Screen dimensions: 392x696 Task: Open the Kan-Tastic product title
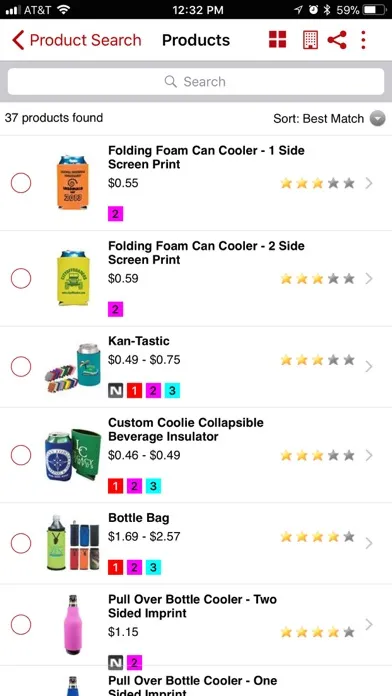(139, 341)
